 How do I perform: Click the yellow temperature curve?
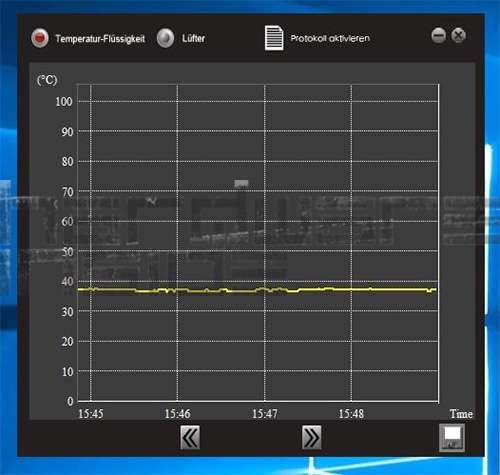point(257,290)
